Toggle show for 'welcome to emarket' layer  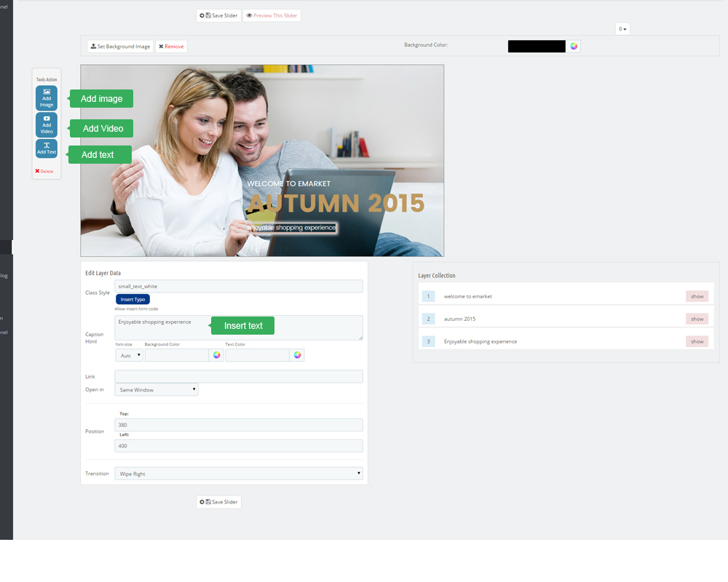[x=697, y=296]
